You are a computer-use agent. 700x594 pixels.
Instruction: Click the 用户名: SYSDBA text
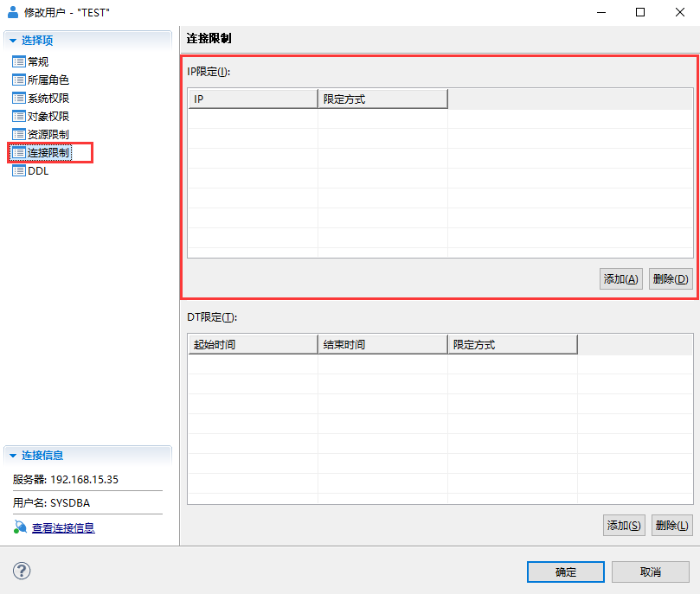51,503
